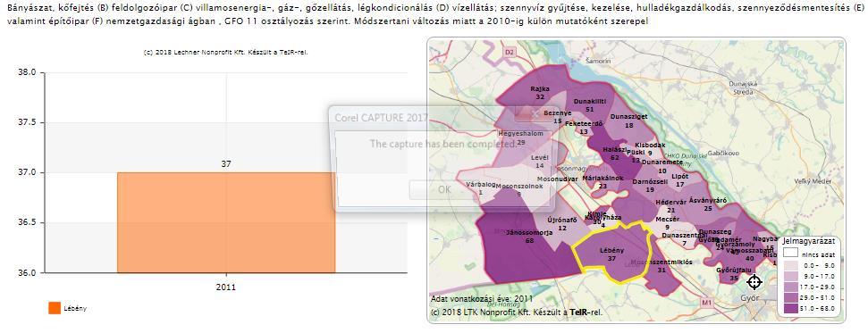Screen dimensions: 868x333
Task: Click the Hegyeshalom 29 map label
Action: point(521,137)
